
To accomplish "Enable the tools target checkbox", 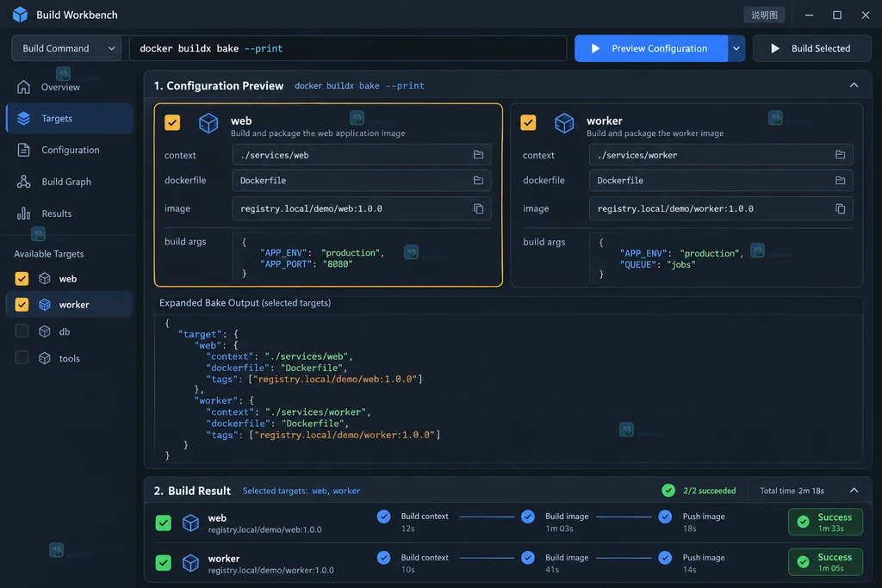I will 22,357.
